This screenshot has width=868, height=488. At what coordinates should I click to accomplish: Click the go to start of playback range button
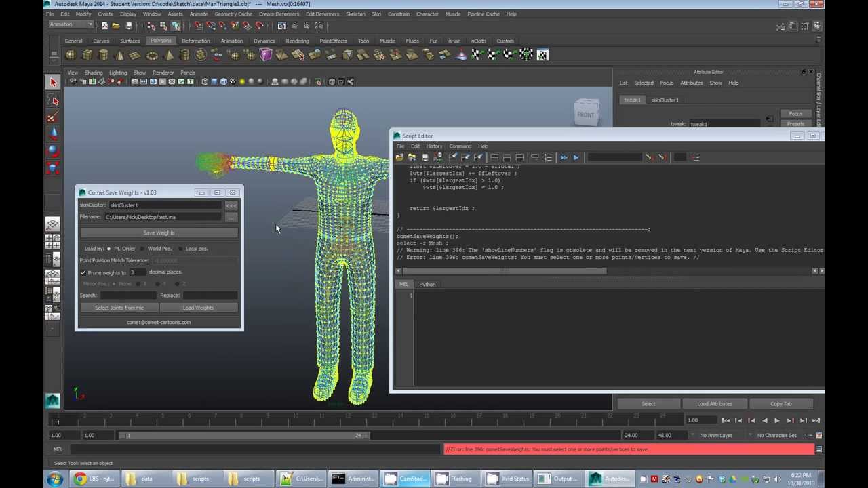(726, 421)
